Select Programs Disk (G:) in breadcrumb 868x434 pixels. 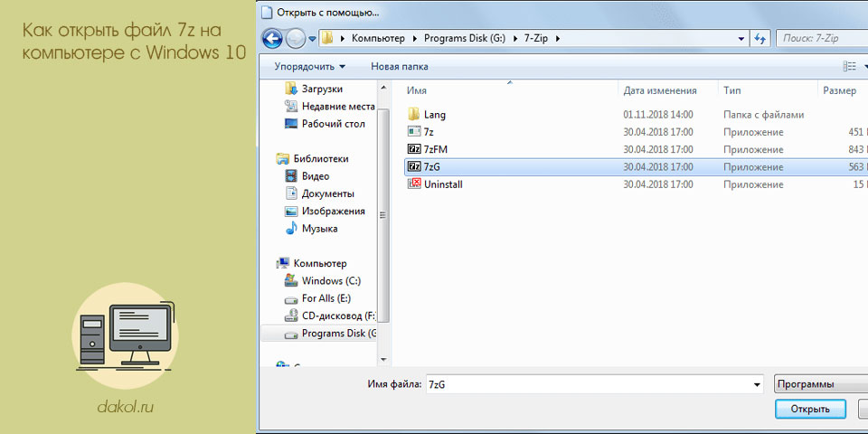[465, 39]
